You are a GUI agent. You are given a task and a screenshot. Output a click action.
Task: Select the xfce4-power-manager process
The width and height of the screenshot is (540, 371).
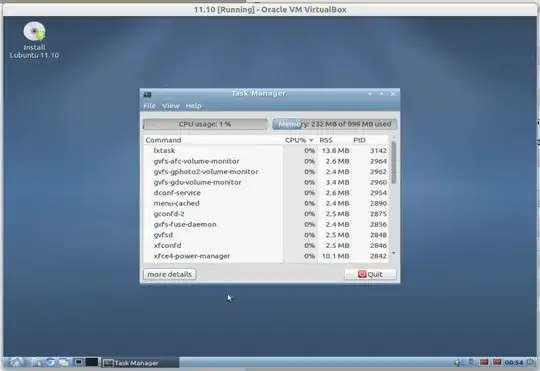(x=266, y=256)
